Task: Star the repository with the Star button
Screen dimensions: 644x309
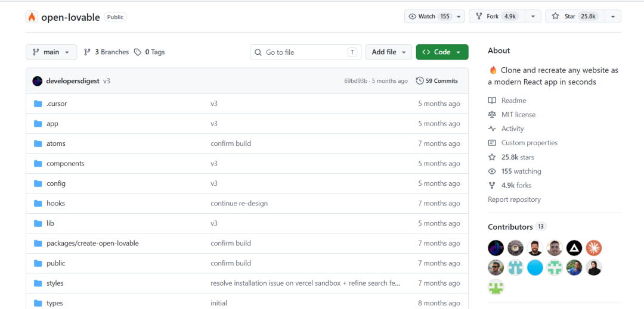Action: [x=574, y=17]
